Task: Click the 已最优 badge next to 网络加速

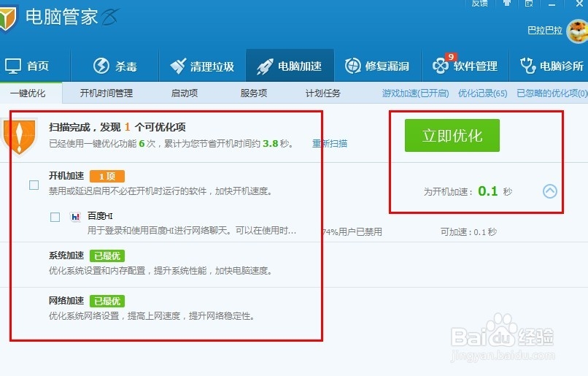Action: point(107,302)
